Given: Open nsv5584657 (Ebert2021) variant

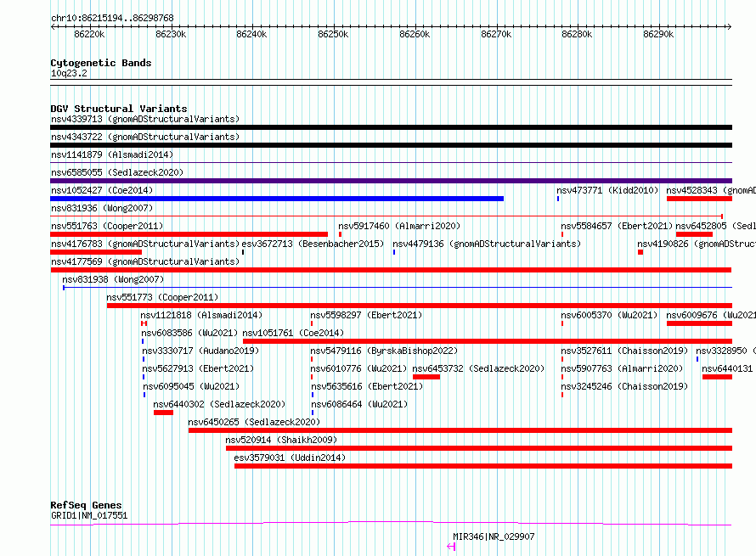Looking at the screenshot, I should (617, 226).
